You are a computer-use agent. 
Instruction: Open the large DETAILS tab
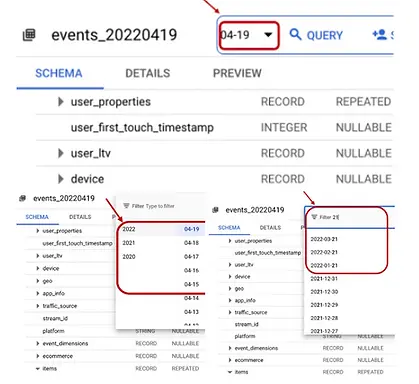click(x=148, y=73)
